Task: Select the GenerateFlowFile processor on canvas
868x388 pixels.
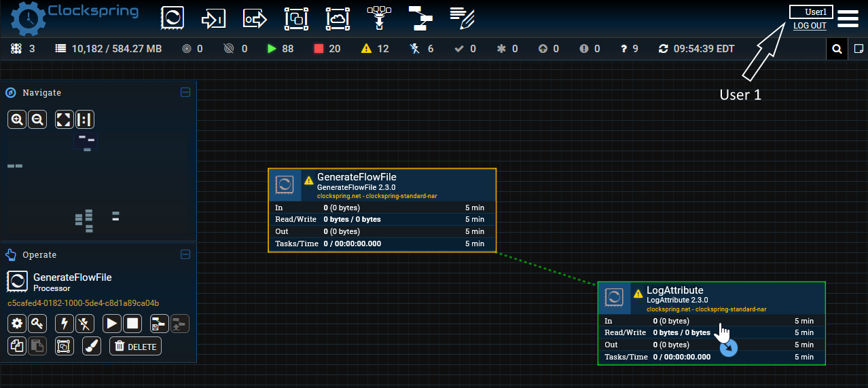Action: click(382, 210)
